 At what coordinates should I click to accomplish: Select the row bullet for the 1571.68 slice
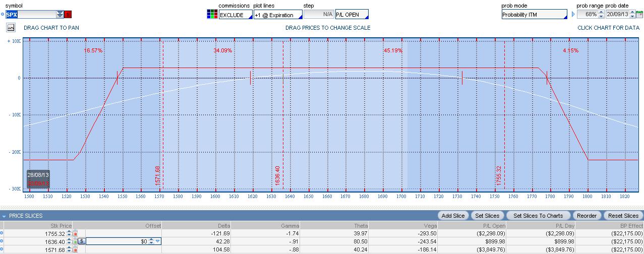[x=2, y=249]
